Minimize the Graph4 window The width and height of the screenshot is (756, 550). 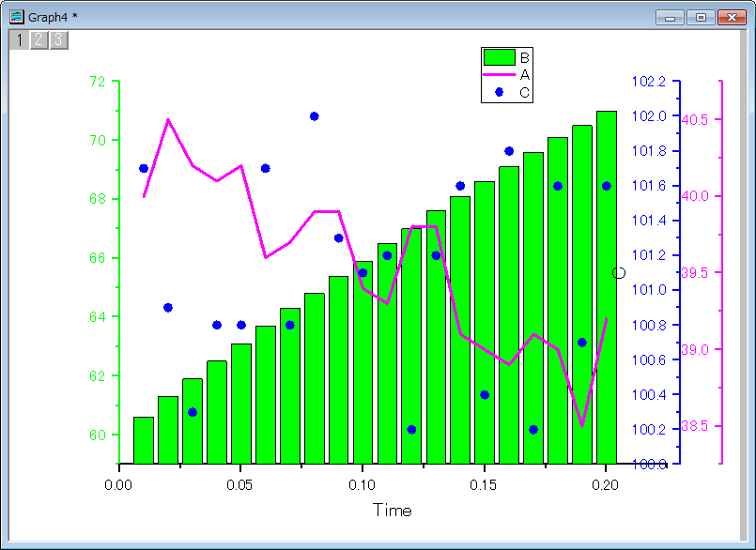[x=670, y=17]
